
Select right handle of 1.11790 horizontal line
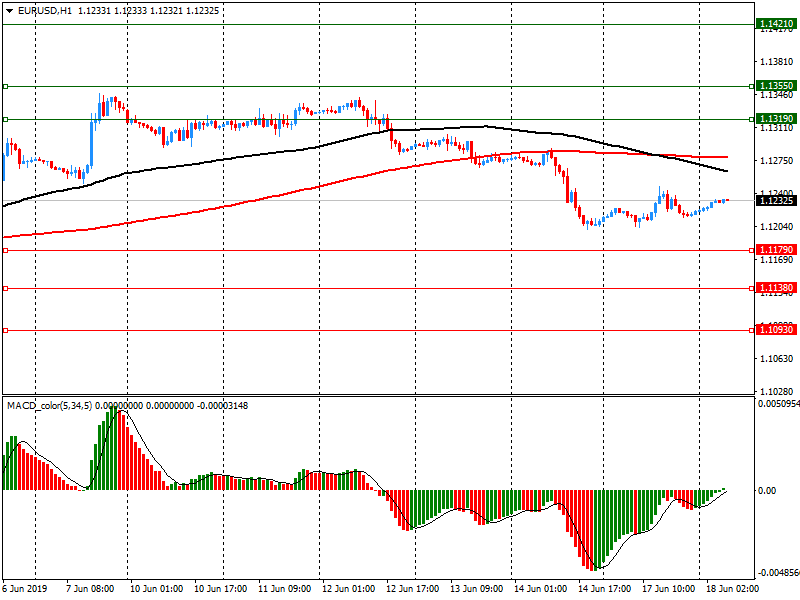(x=752, y=251)
